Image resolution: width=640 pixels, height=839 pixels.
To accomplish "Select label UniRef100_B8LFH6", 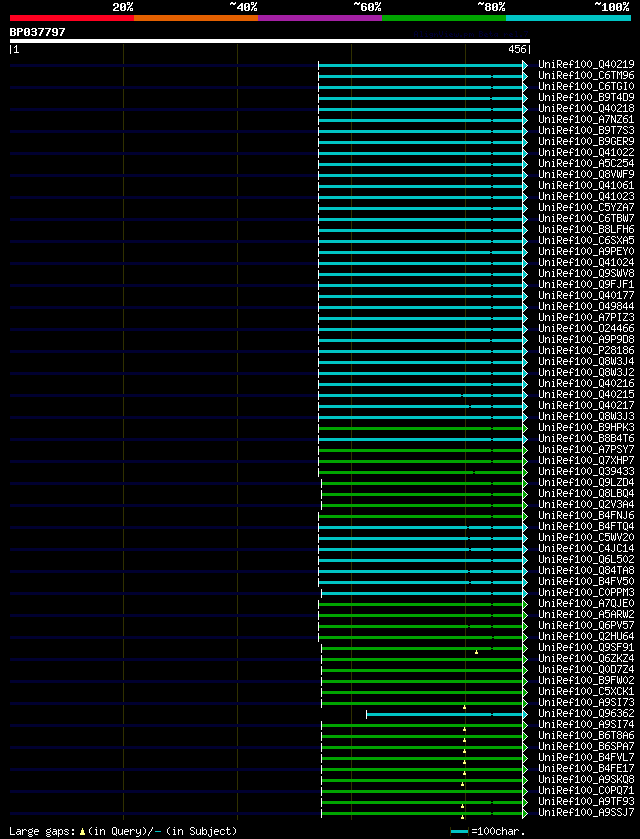I will [586, 230].
